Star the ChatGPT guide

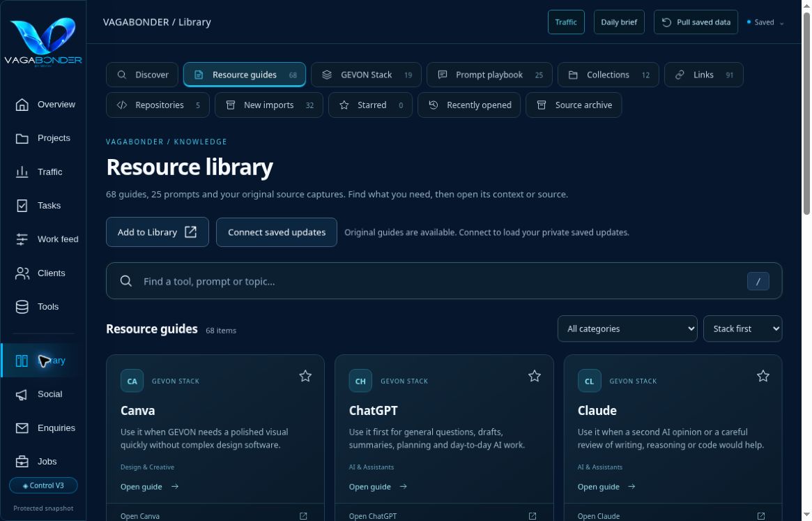click(535, 376)
